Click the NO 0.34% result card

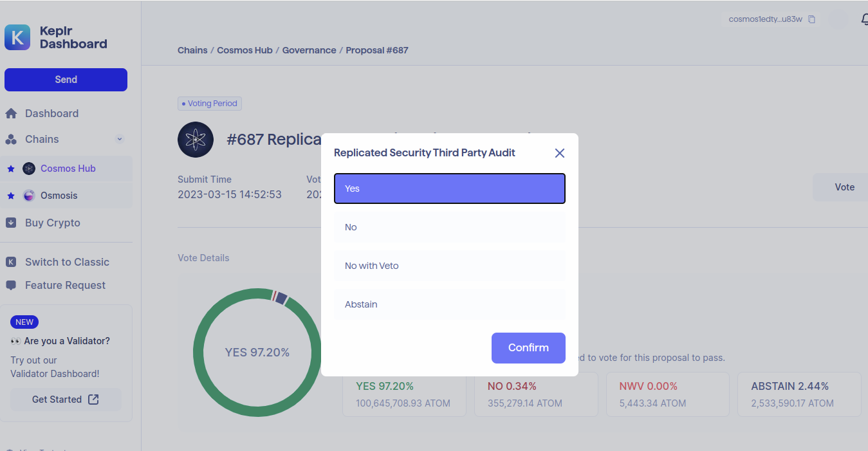(x=536, y=394)
